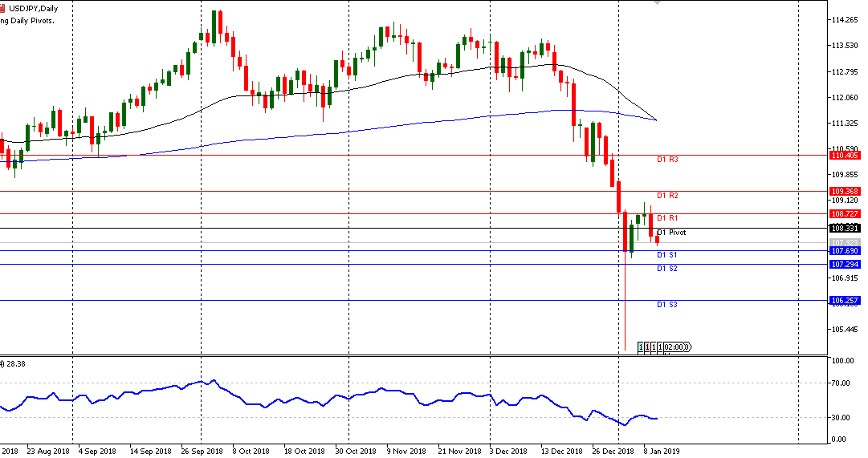Click the 23 Aug 2018 date label
This screenshot has height=458, width=868.
[x=48, y=452]
